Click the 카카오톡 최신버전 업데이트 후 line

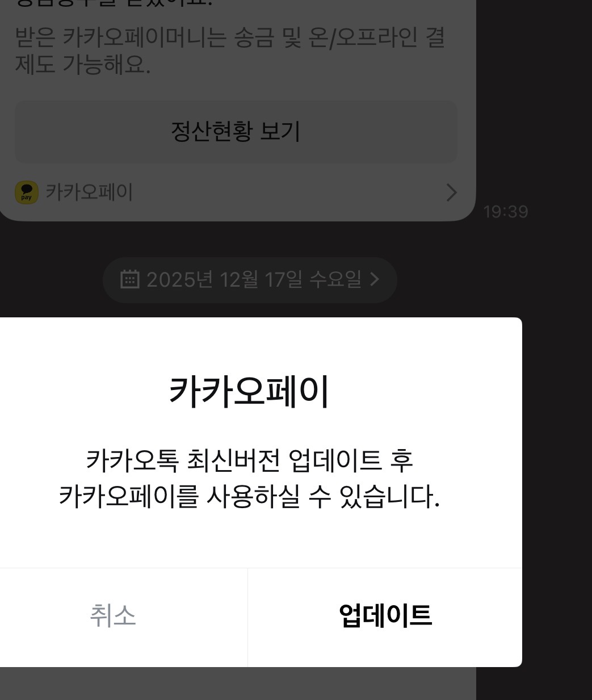(249, 460)
